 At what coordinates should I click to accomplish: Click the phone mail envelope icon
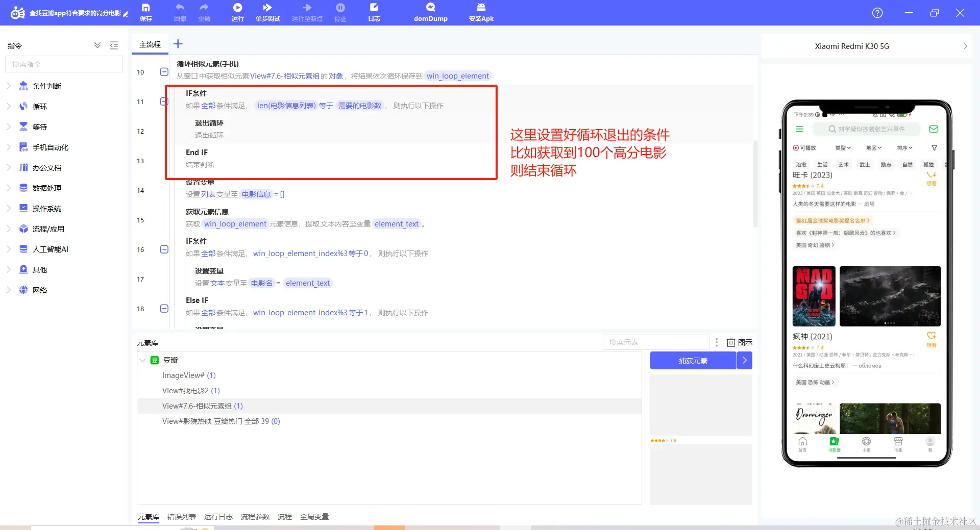pos(934,129)
